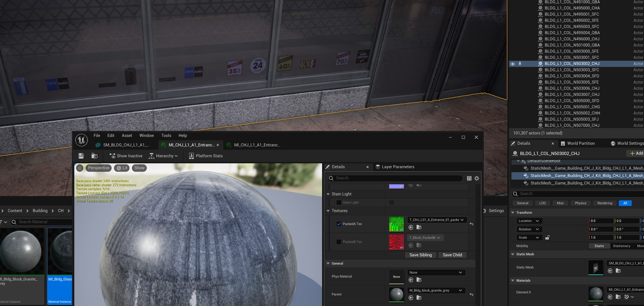Open the Hierarchy dropdown

coord(163,156)
